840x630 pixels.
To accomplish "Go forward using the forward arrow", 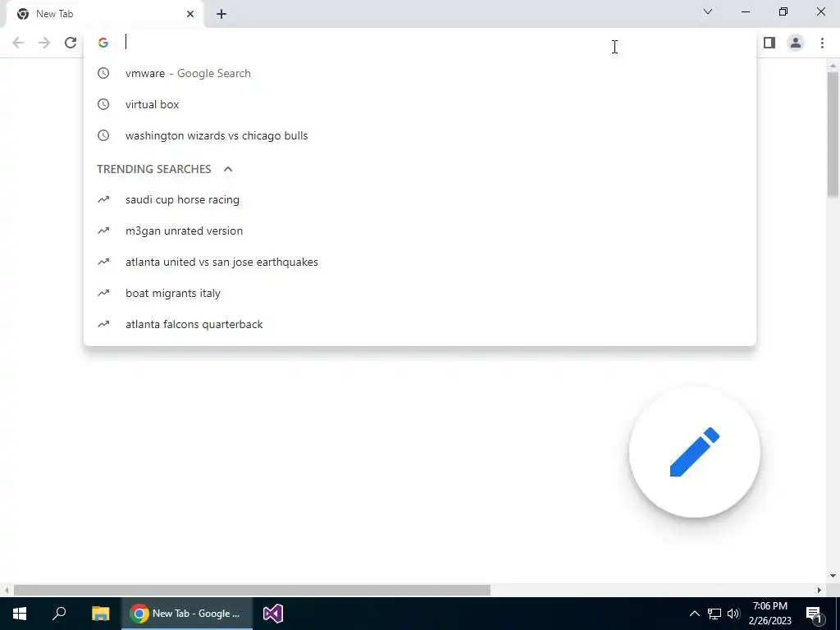I will pyautogui.click(x=44, y=43).
